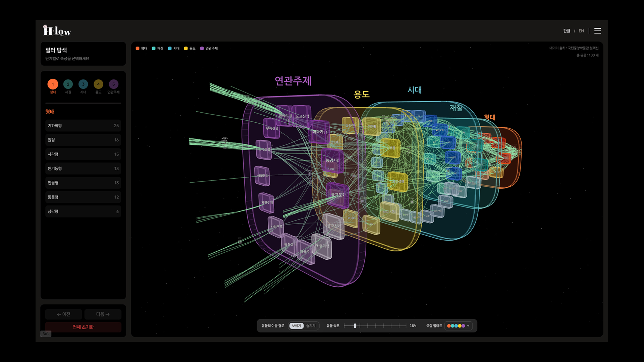This screenshot has height=362, width=644.
Task: Toggle artifact path to 숨기기
Action: (x=311, y=326)
